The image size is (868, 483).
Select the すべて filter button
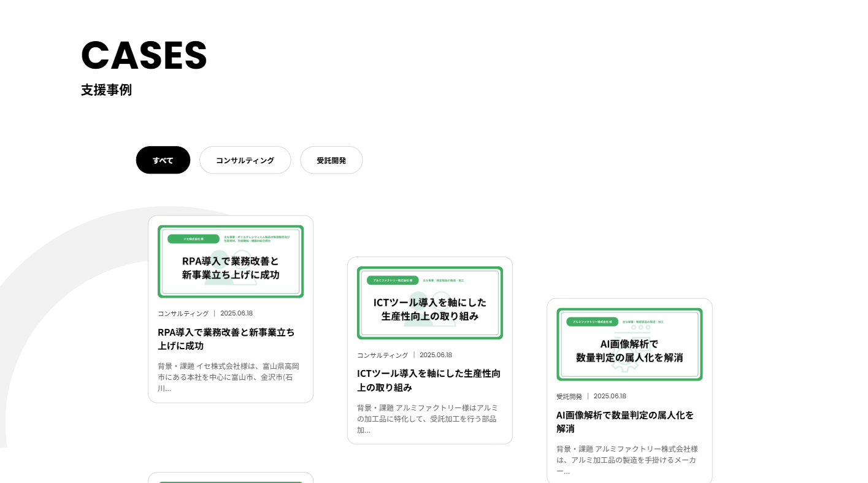tap(163, 160)
